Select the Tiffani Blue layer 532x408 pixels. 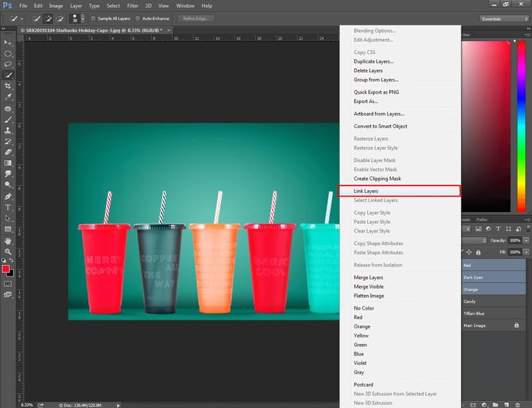494,314
